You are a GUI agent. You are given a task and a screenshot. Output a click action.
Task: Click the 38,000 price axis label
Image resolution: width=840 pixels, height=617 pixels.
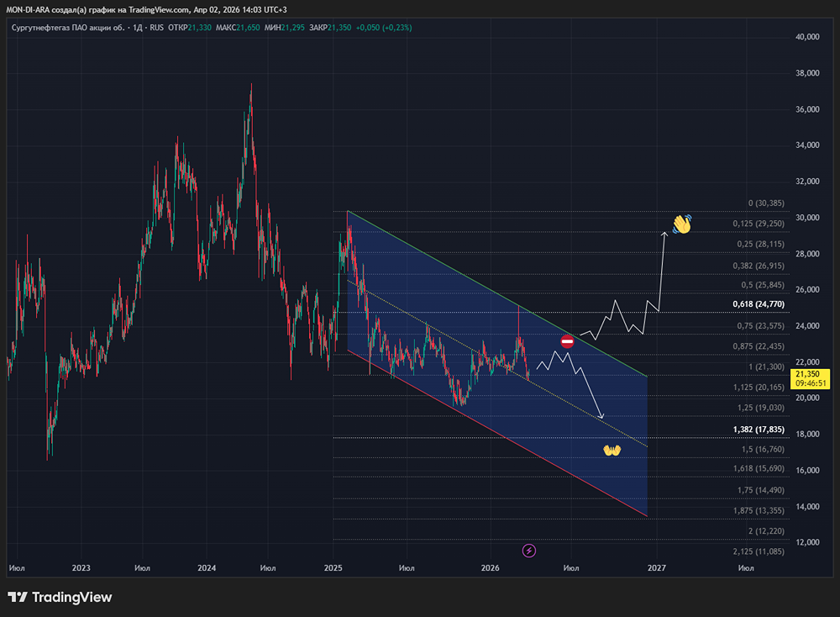coord(807,73)
